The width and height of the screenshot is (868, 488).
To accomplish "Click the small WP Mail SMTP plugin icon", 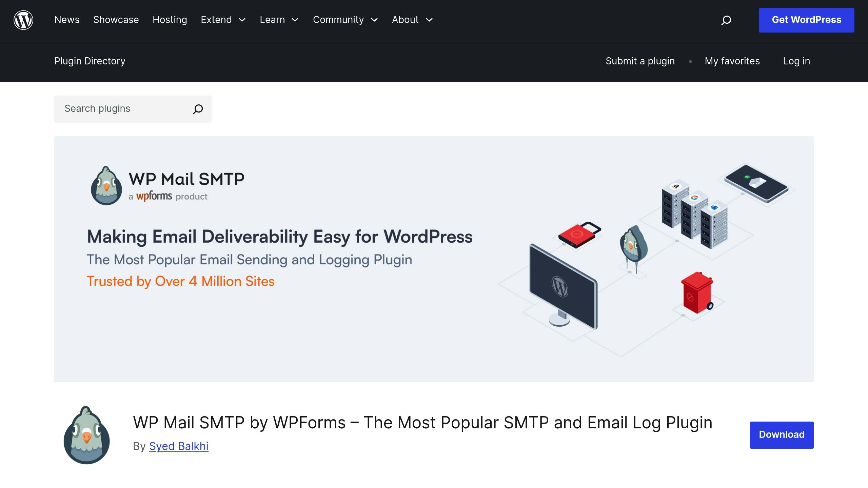I will (x=86, y=434).
